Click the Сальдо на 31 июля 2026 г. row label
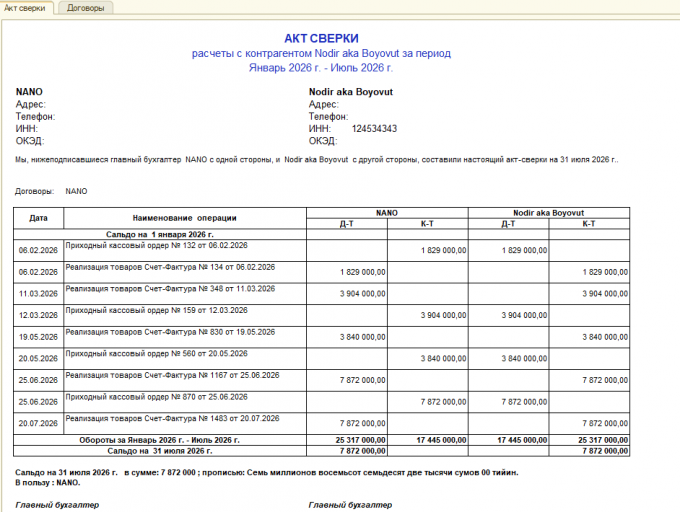Viewport: 680px width, 512px height. [160, 451]
